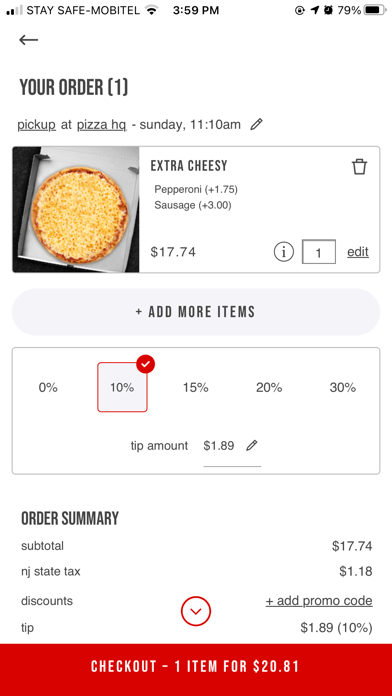This screenshot has height=696, width=392.
Task: Add a promo code
Action: [x=319, y=601]
